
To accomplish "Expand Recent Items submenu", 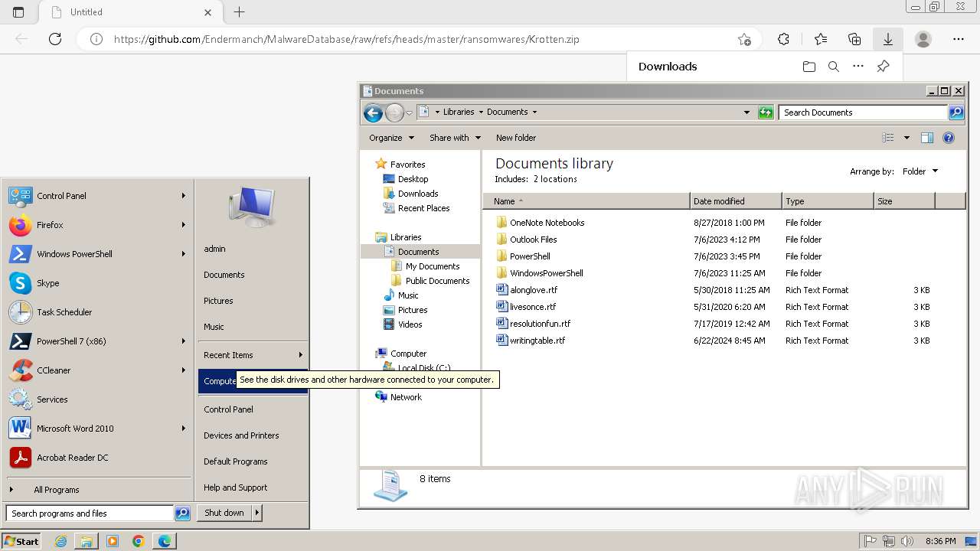I will 253,355.
